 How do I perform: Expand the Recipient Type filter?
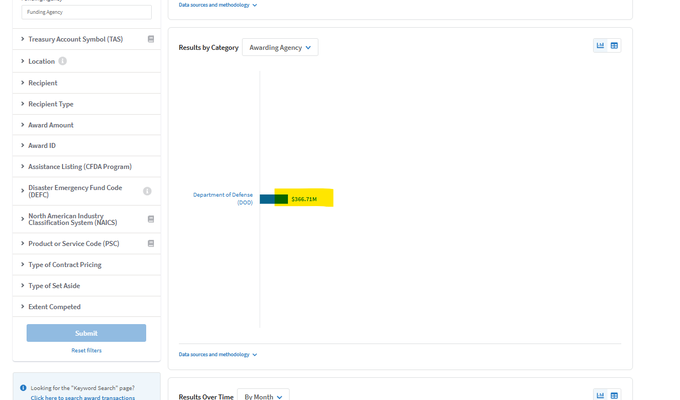click(50, 104)
